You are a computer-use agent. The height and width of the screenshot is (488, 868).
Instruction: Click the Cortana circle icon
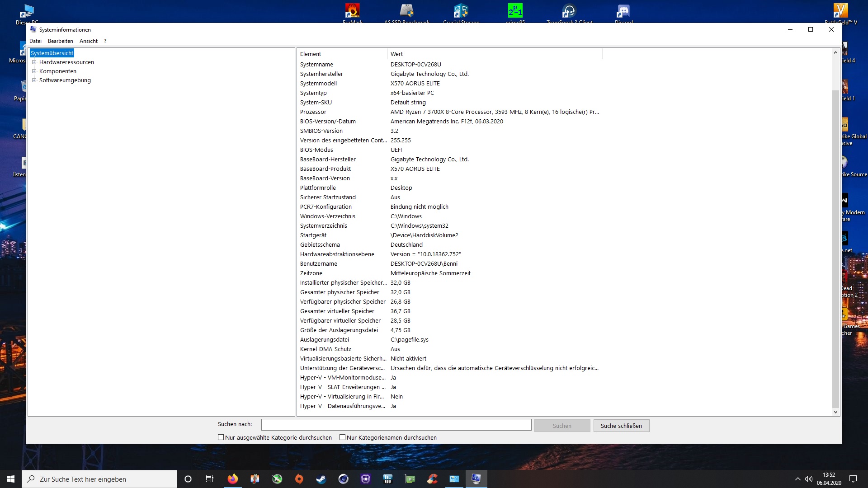pos(188,479)
